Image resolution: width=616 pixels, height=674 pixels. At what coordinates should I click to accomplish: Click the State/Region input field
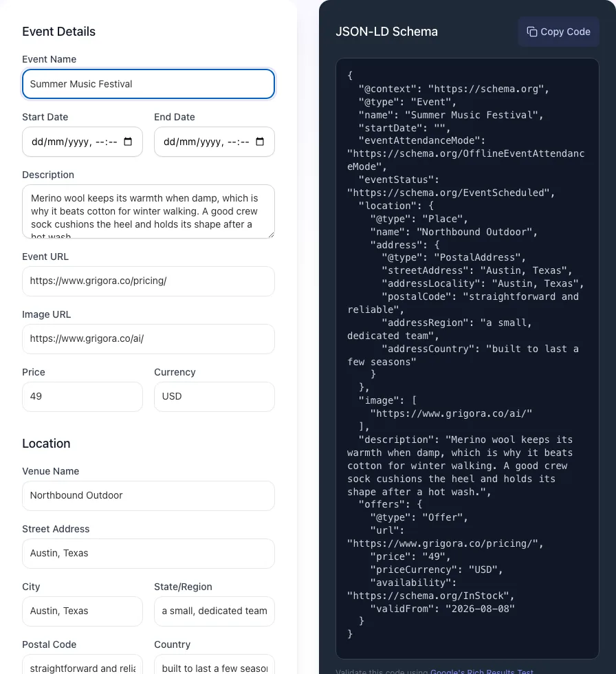(214, 611)
